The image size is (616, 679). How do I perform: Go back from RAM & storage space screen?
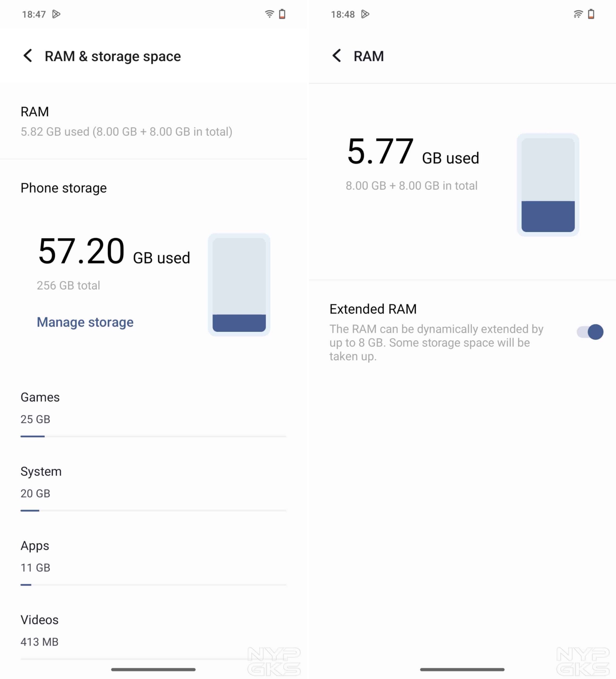coord(28,56)
